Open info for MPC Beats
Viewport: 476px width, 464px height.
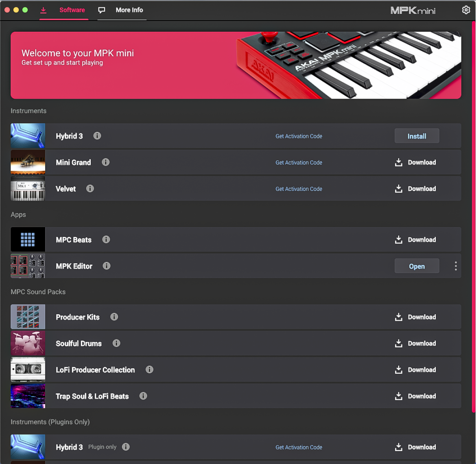coord(106,240)
